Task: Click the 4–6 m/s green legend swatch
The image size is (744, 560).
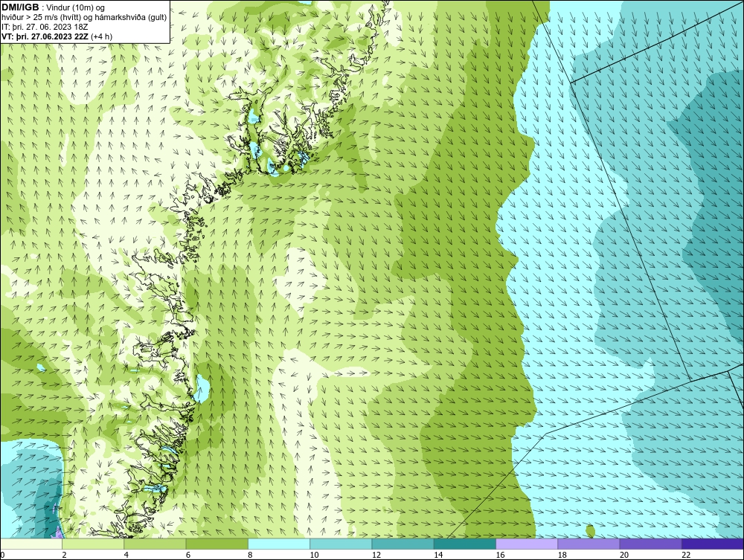Action: click(155, 544)
